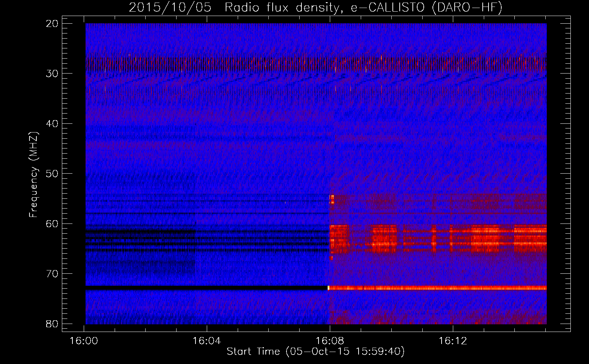Click the '20' frequency tick label
The image size is (589, 364).
(x=52, y=24)
